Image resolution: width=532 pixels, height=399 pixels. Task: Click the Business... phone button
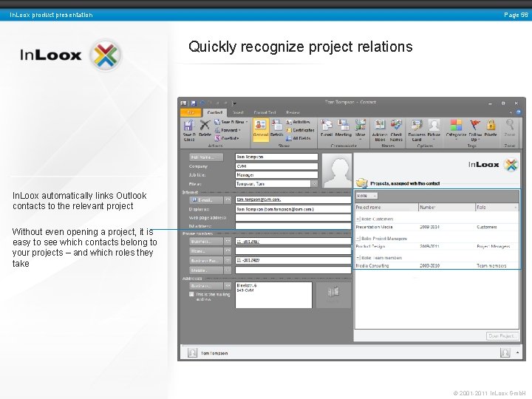coord(206,241)
